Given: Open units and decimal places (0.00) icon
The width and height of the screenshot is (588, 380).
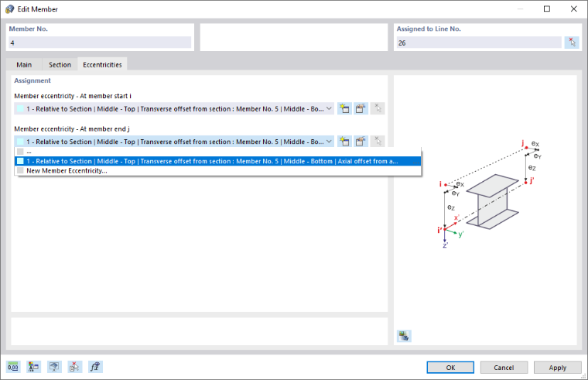Looking at the screenshot, I should click(x=13, y=367).
